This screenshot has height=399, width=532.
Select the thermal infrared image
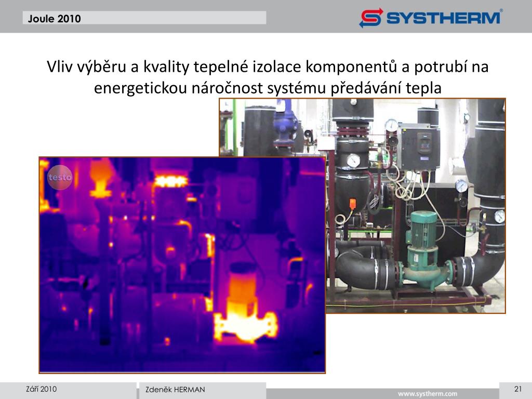(x=182, y=265)
